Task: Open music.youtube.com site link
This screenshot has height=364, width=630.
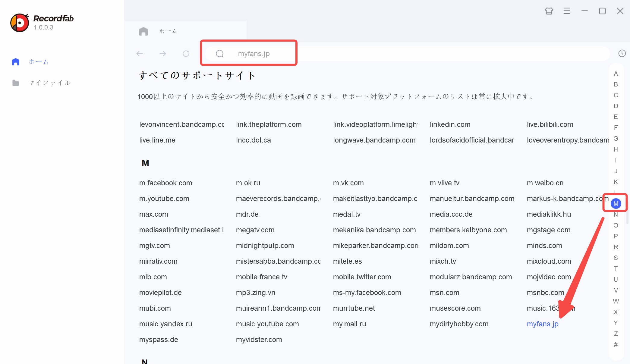Action: pyautogui.click(x=267, y=324)
